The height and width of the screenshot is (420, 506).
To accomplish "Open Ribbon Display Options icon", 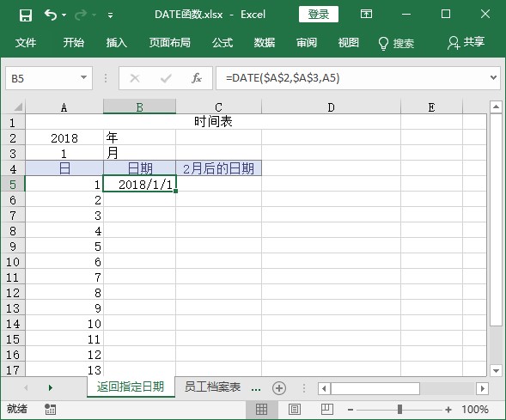I will tap(366, 14).
